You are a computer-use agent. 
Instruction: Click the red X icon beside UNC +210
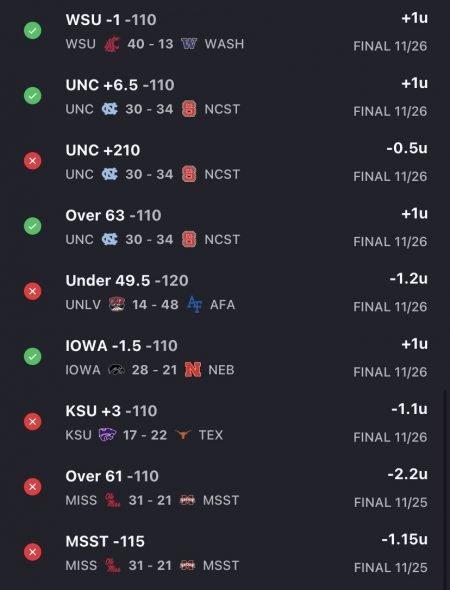pyautogui.click(x=33, y=161)
